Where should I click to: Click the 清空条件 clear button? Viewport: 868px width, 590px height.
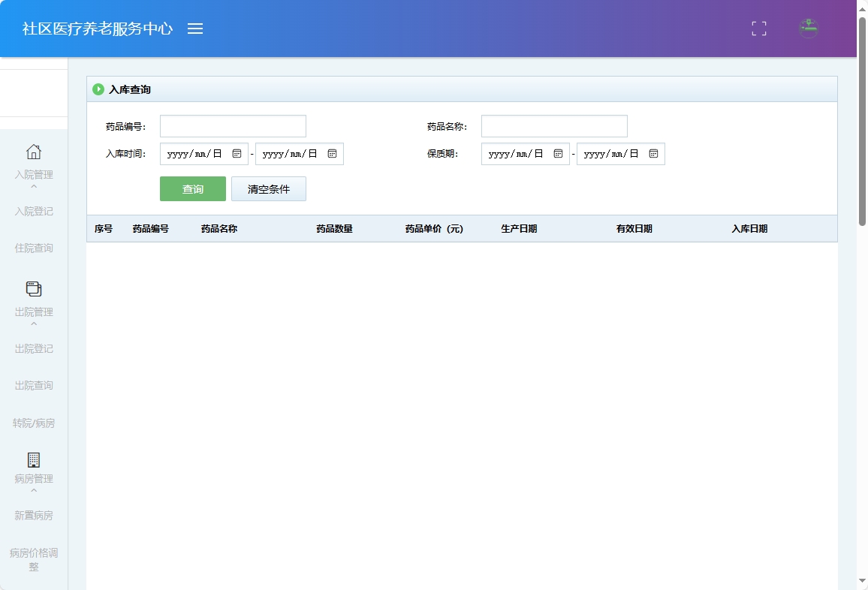(268, 188)
